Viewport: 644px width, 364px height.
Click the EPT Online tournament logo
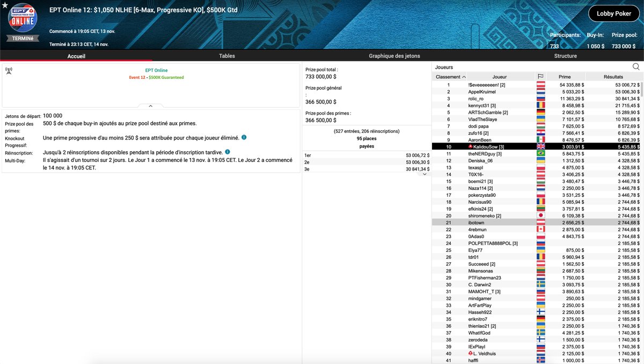[x=22, y=18]
